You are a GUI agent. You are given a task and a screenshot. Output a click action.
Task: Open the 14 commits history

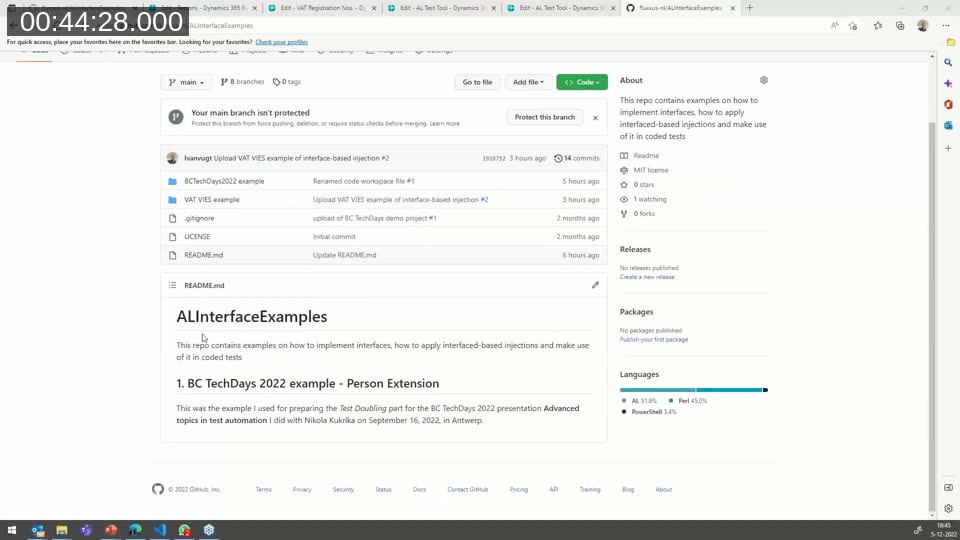(x=577, y=158)
